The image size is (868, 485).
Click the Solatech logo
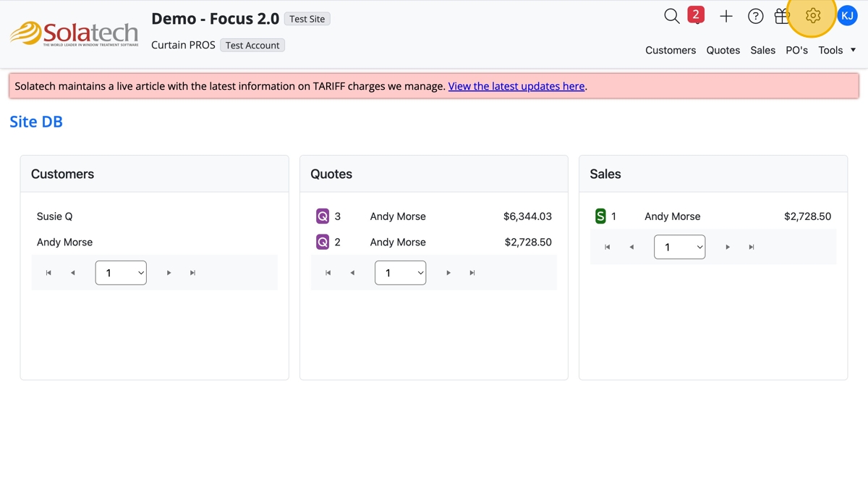point(74,33)
